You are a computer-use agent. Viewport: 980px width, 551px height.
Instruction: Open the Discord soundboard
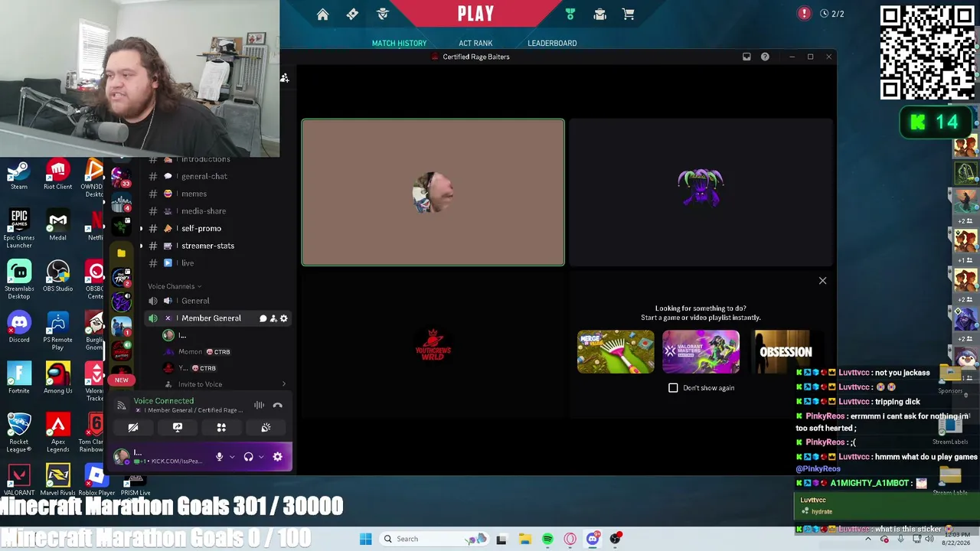(x=266, y=428)
